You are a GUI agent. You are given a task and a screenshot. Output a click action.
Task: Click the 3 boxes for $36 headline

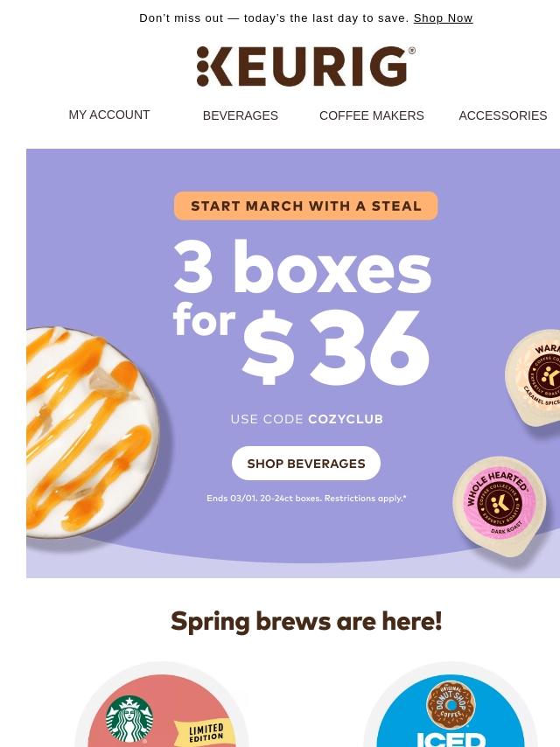click(302, 311)
